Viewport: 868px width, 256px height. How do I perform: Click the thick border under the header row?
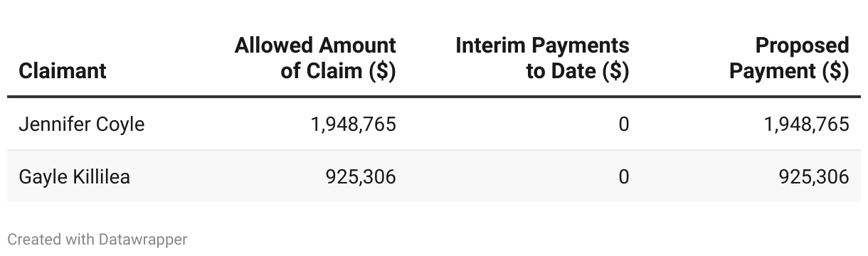point(434,96)
